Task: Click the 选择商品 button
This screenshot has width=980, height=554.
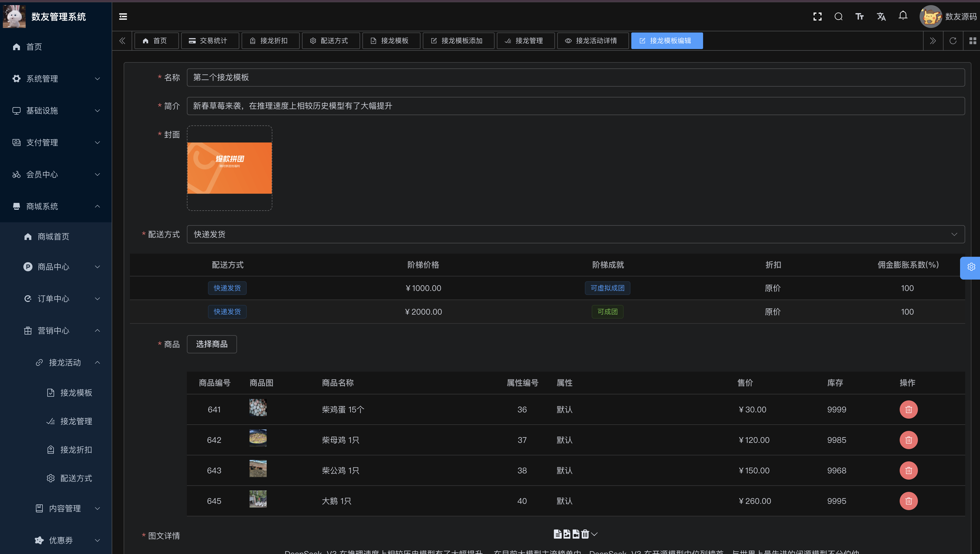Action: [212, 344]
